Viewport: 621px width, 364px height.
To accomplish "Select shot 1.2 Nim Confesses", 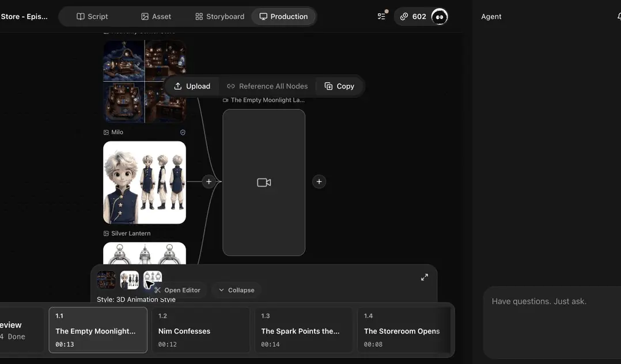I will pos(201,330).
